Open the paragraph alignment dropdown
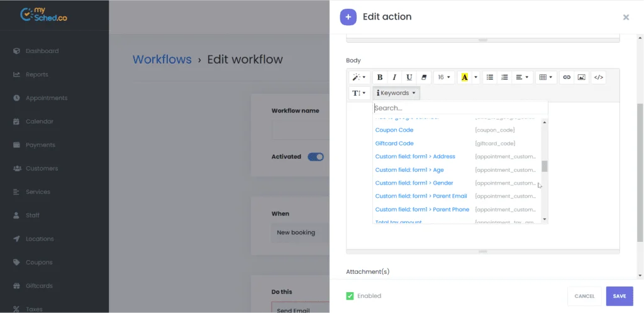The image size is (644, 313). (x=523, y=77)
